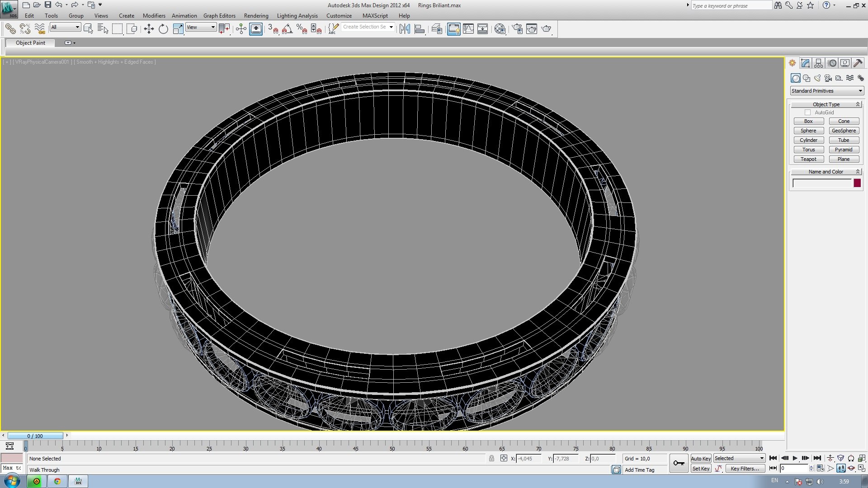Open the Graph Editors menu
The image size is (868, 488).
(219, 16)
